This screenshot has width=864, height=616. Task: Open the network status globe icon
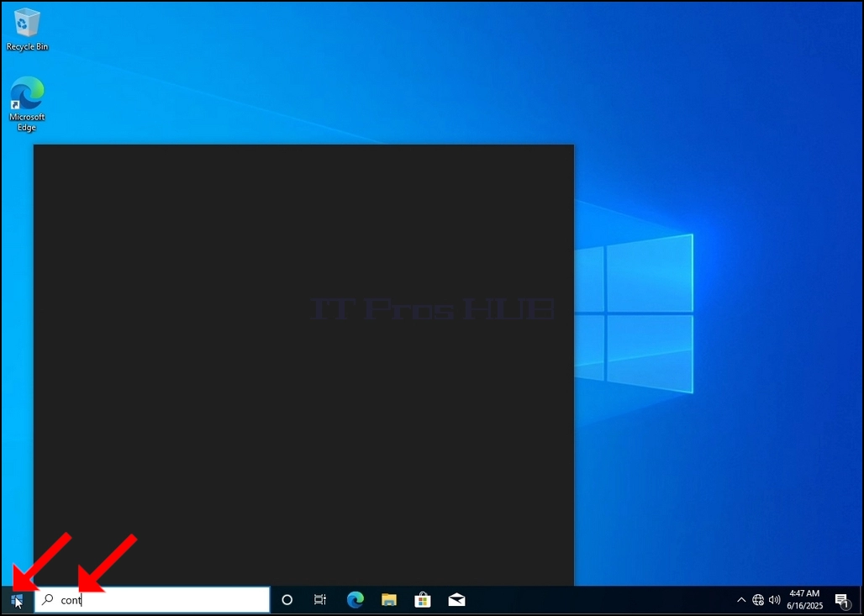[758, 600]
